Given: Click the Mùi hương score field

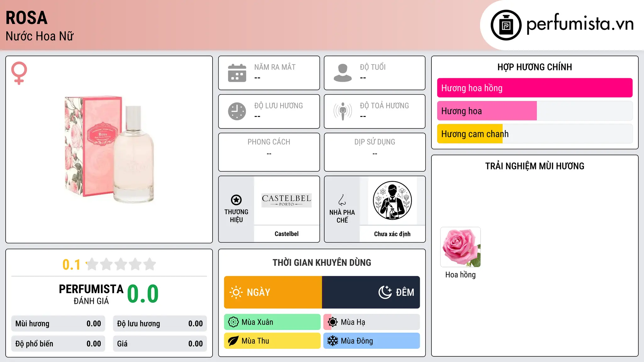Looking at the screenshot, I should click(58, 324).
